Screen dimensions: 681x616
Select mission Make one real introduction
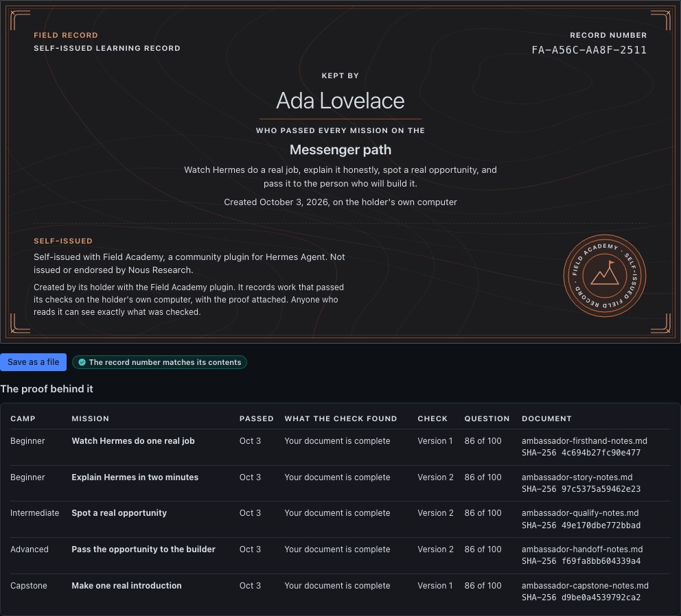(x=126, y=586)
